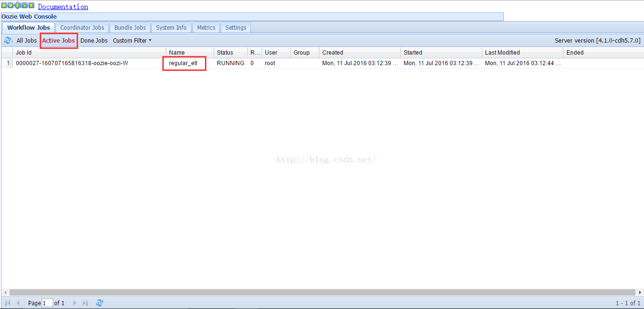The width and height of the screenshot is (644, 309).
Task: Open the Bundle Jobs tab
Action: (x=130, y=28)
